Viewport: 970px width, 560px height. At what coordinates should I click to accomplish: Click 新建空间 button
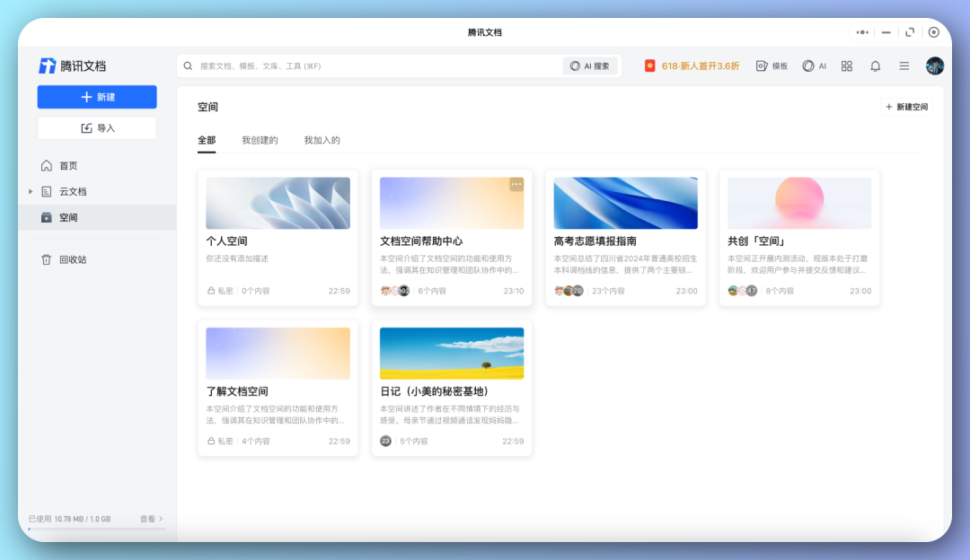coord(907,107)
